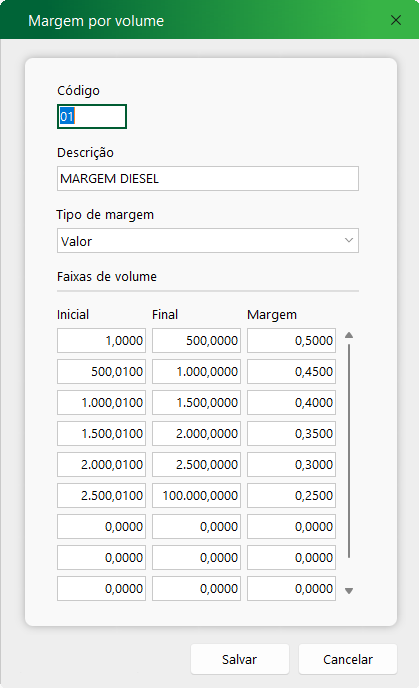Select the Inicial field with 1,0000
This screenshot has width=419, height=688.
tap(101, 340)
